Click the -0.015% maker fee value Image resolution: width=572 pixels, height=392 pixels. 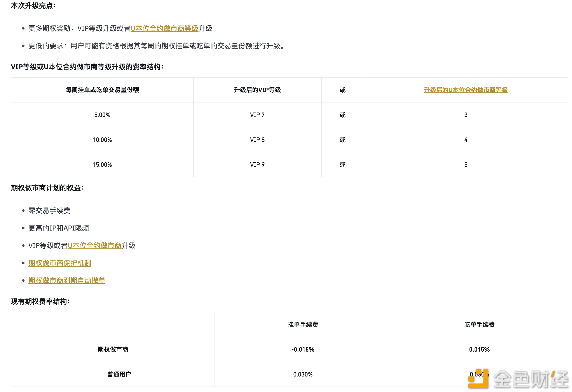(303, 350)
